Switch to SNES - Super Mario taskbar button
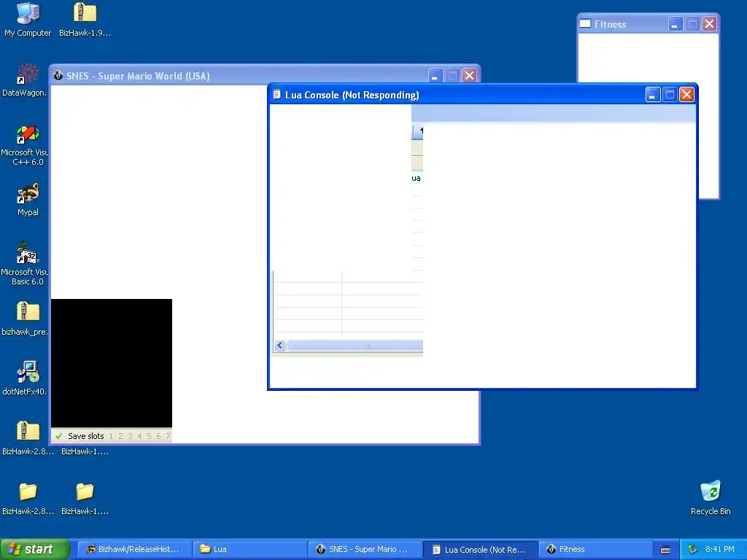The image size is (747, 560). (365, 550)
